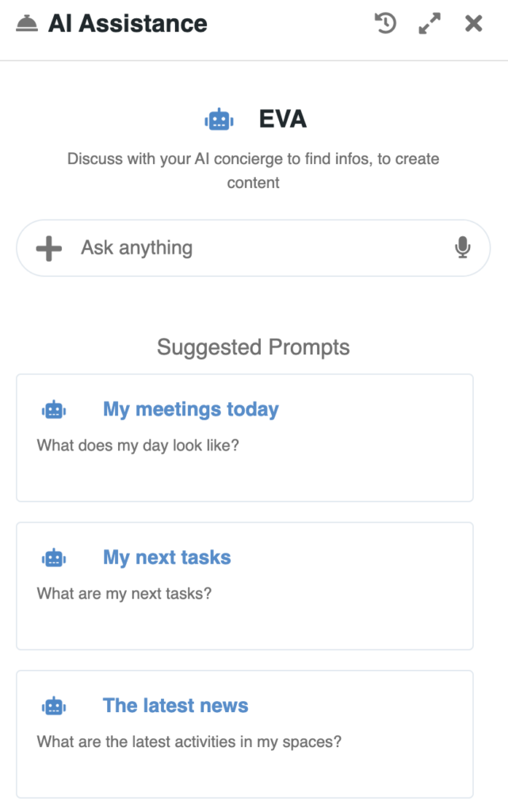Click "What are my next tasks?" text

coord(124,593)
